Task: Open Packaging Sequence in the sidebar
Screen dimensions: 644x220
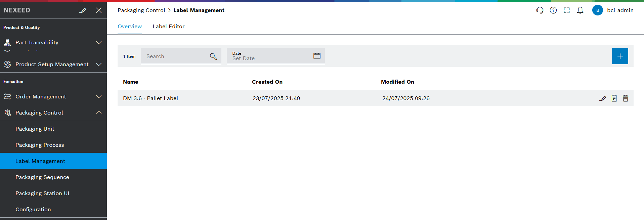Action: pyautogui.click(x=42, y=177)
